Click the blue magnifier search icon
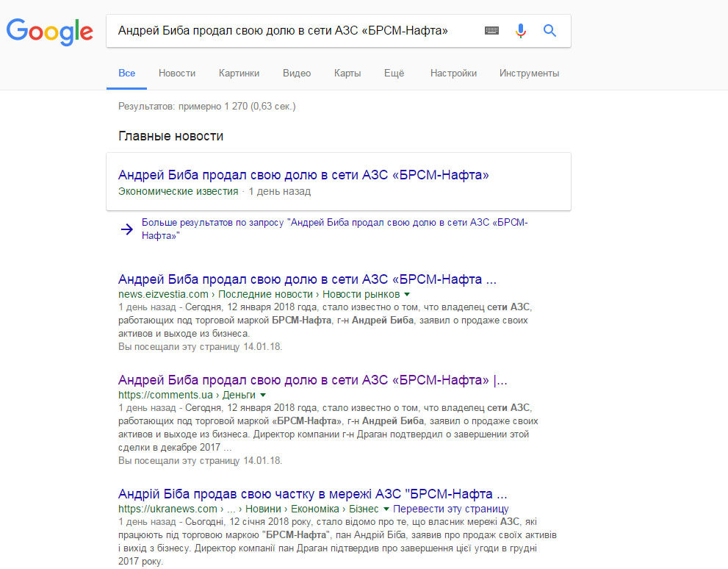This screenshot has height=569, width=728. click(549, 31)
